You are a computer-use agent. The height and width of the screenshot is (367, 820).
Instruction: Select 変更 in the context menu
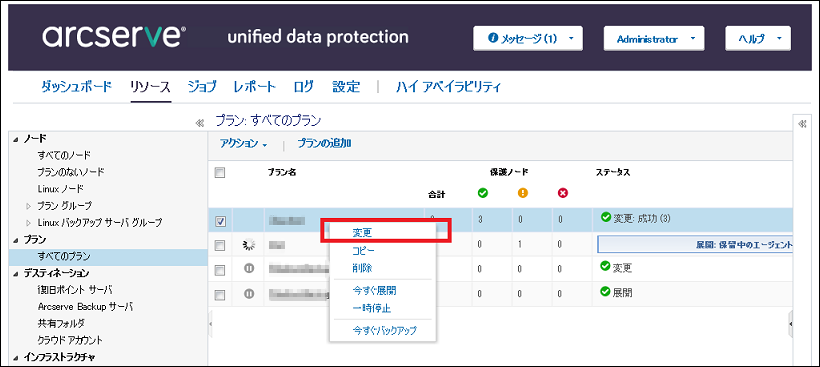(362, 233)
